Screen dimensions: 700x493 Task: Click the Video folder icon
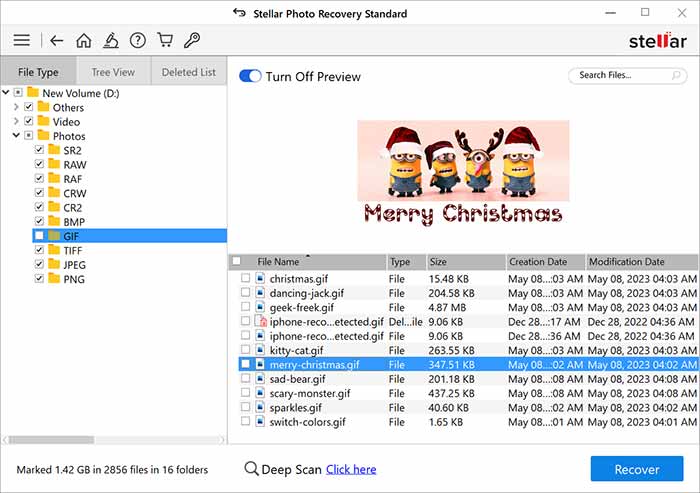43,121
